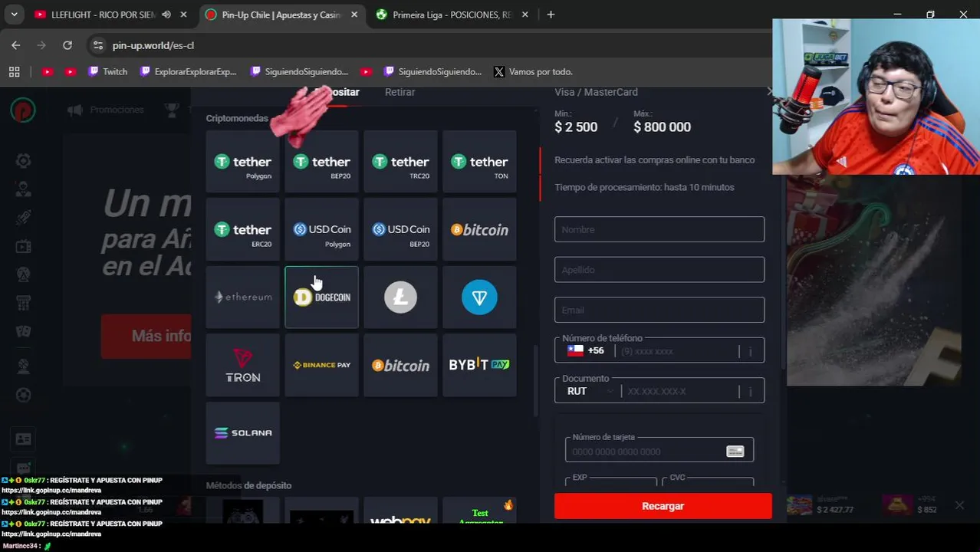Open a new browser tab
Image resolution: width=980 pixels, height=552 pixels.
(x=551, y=15)
